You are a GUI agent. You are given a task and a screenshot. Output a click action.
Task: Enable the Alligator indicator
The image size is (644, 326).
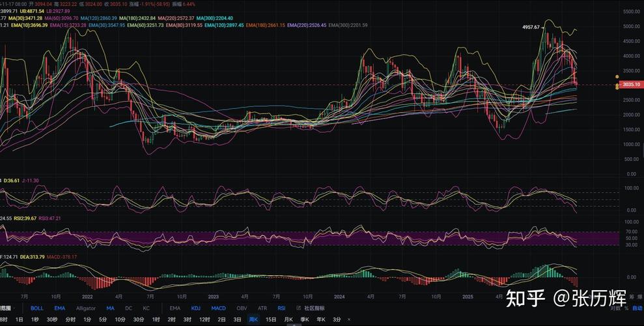point(85,308)
